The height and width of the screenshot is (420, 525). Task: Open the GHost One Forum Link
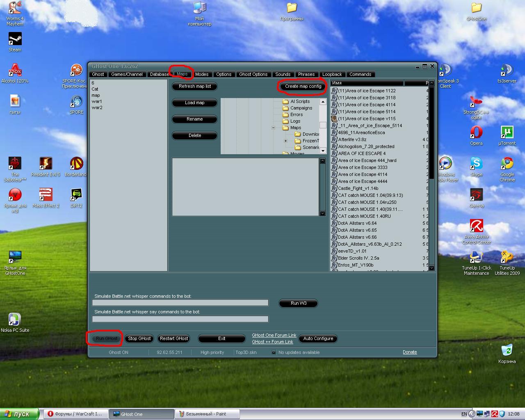click(x=274, y=335)
